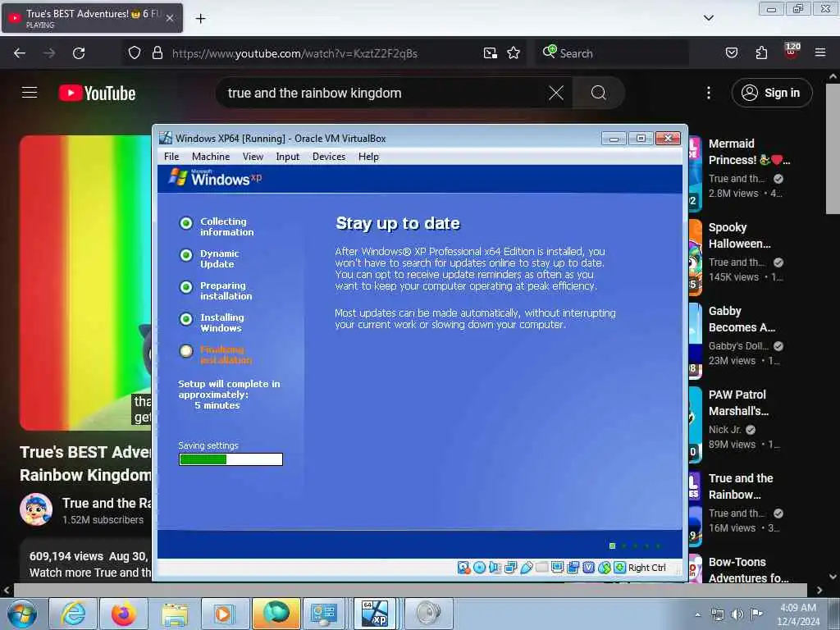840x630 pixels.
Task: Close the True's BEST Adventures tab
Action: pos(170,18)
